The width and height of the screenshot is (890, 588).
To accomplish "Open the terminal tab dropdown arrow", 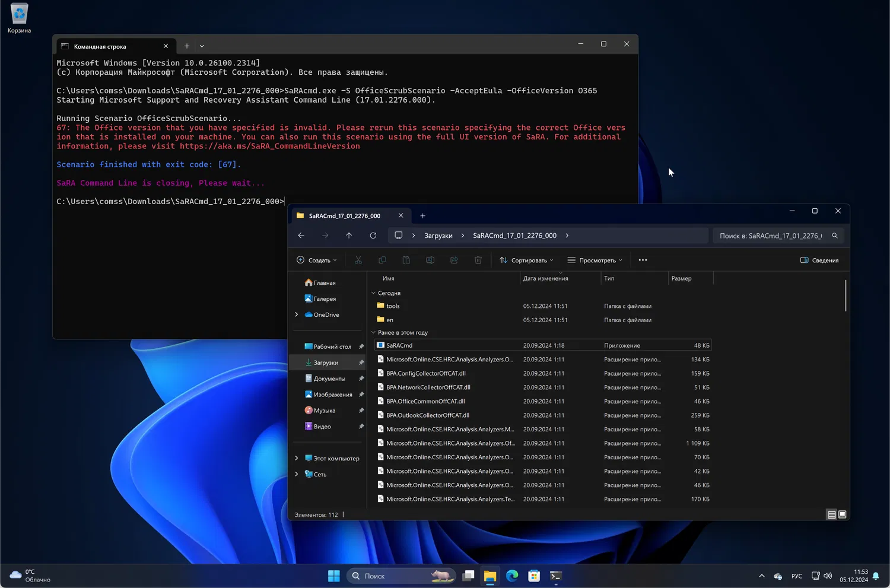I will [x=202, y=46].
